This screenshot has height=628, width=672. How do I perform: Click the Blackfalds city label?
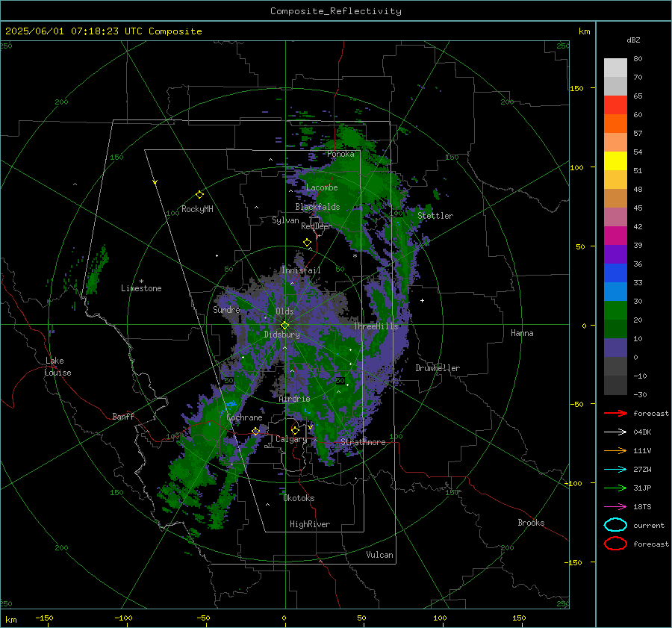point(317,207)
